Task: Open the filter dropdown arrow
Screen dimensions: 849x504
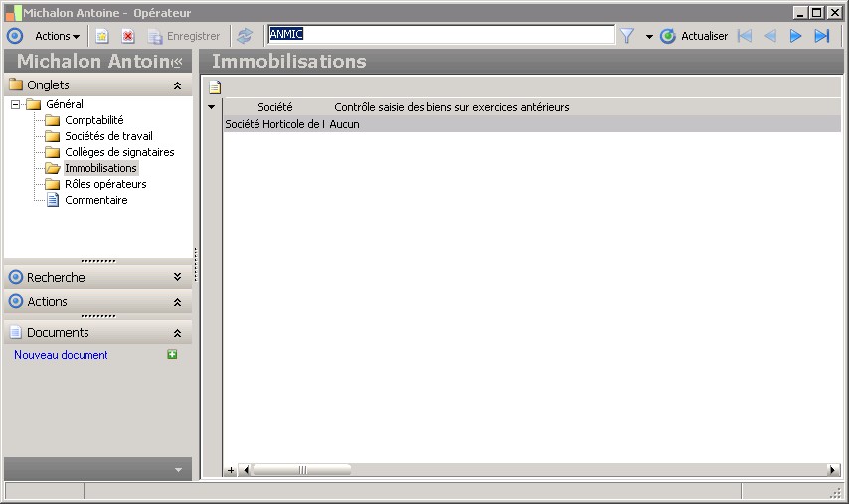Action: [x=649, y=36]
